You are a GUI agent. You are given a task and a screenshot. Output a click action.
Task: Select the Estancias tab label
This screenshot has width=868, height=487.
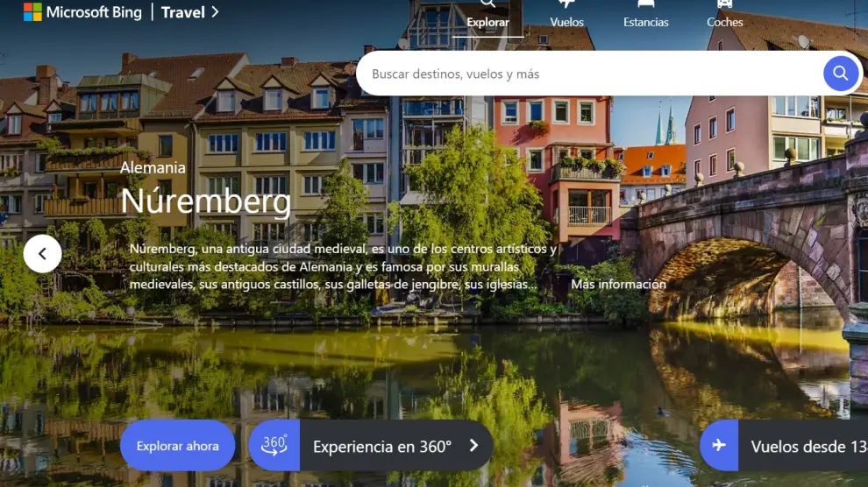coord(646,22)
